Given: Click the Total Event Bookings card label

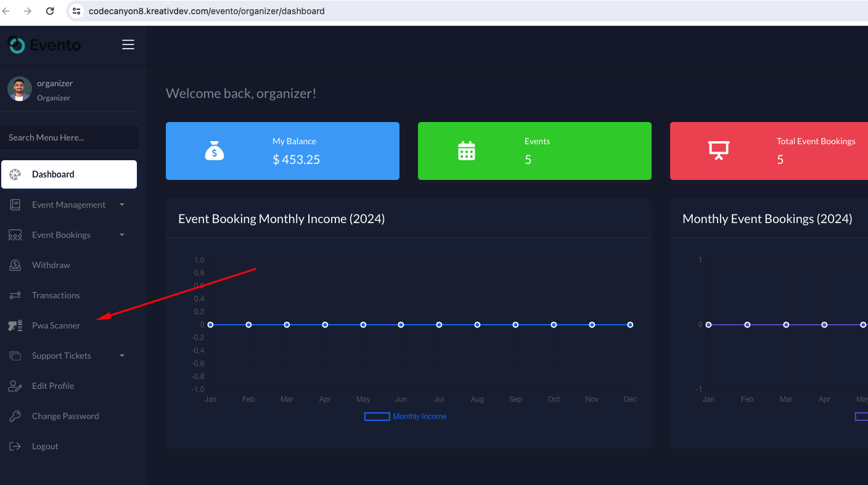Looking at the screenshot, I should [816, 141].
